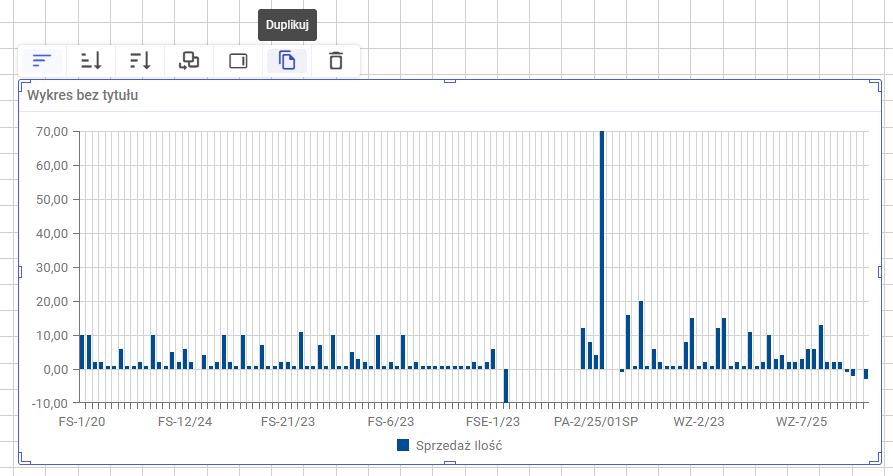
Task: Click the 'FS-1/20' x-axis label
Action: 82,421
